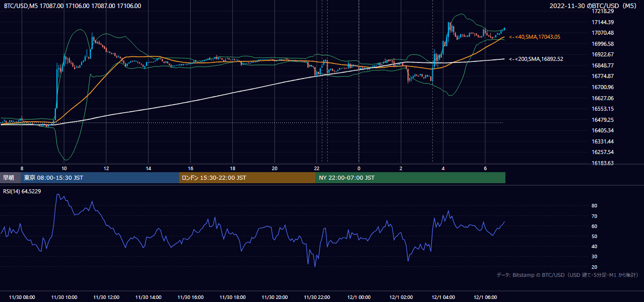Click price axis value 16257.54
The height and width of the screenshot is (302, 644).
coord(602,152)
